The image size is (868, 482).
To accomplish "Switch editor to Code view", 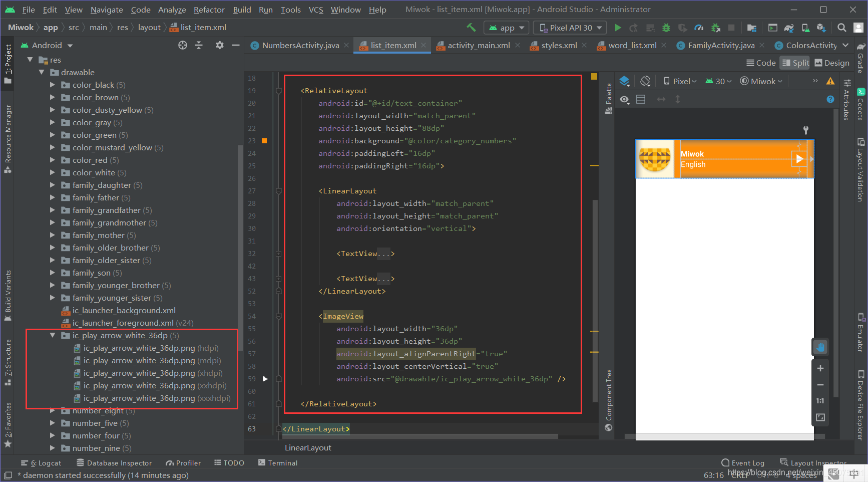I will pyautogui.click(x=761, y=63).
